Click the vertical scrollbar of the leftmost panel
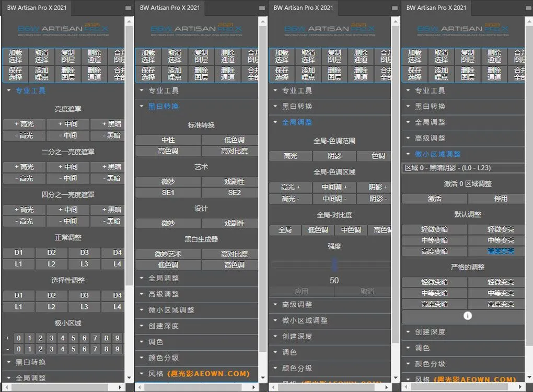 [x=129, y=157]
